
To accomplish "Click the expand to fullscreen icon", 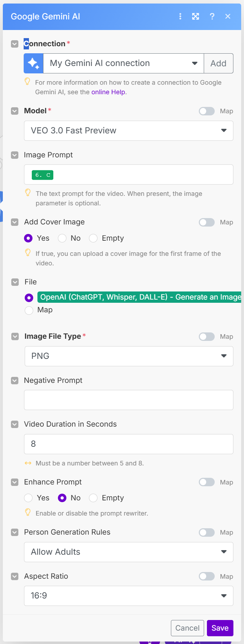I will tap(196, 17).
